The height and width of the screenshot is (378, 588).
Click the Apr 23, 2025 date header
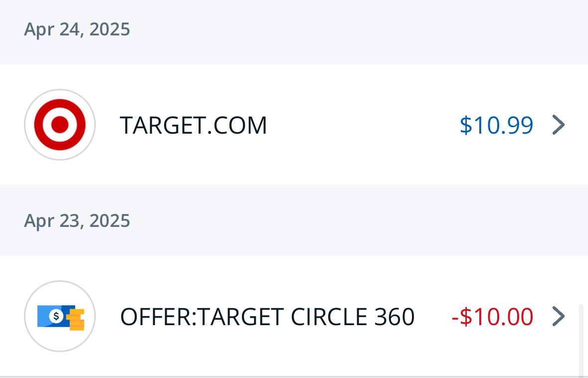[x=77, y=220]
